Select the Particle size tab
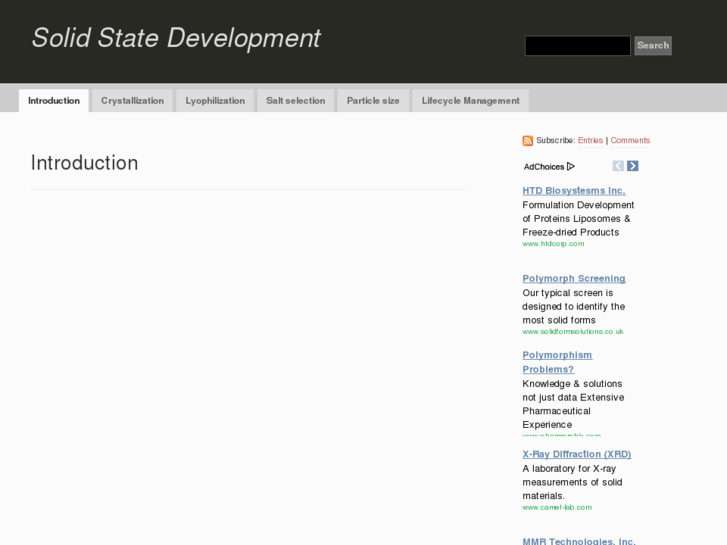 [373, 101]
